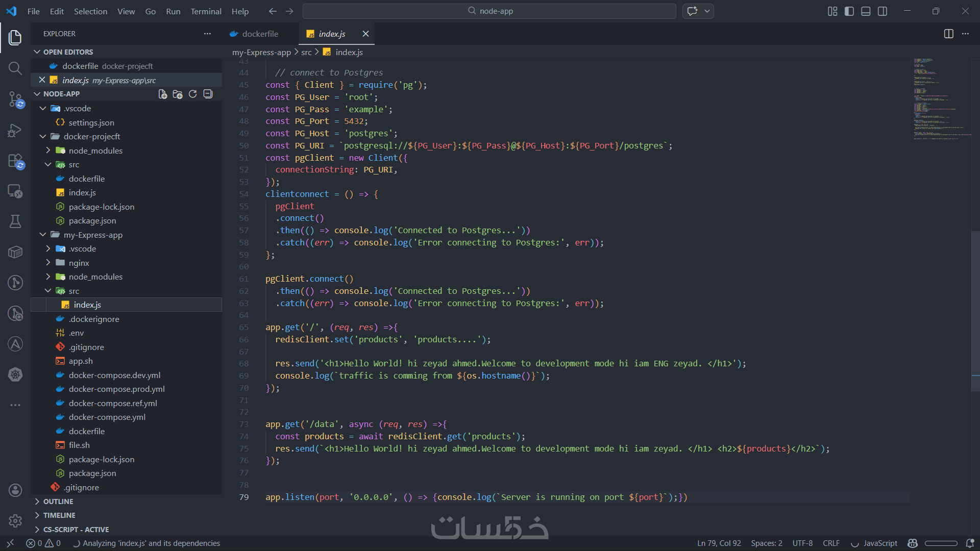Open Run and Debug view
The height and width of the screenshot is (551, 980).
[x=15, y=130]
